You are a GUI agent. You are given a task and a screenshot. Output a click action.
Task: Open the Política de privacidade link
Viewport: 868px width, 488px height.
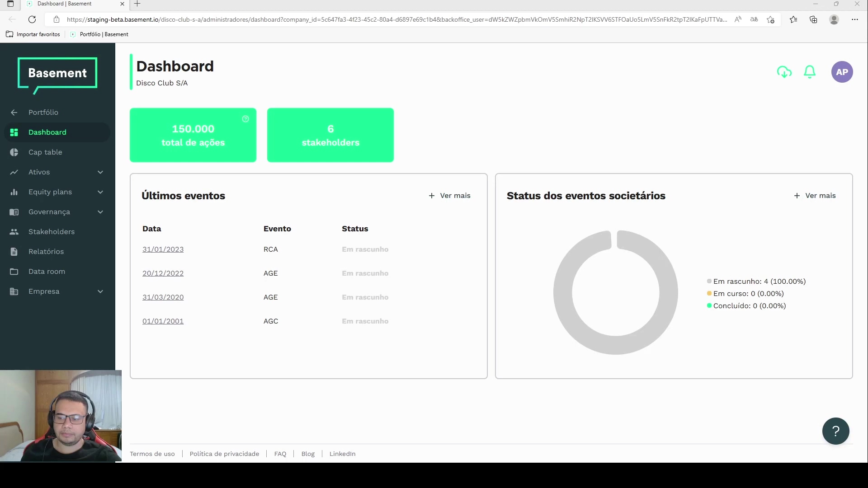(224, 454)
